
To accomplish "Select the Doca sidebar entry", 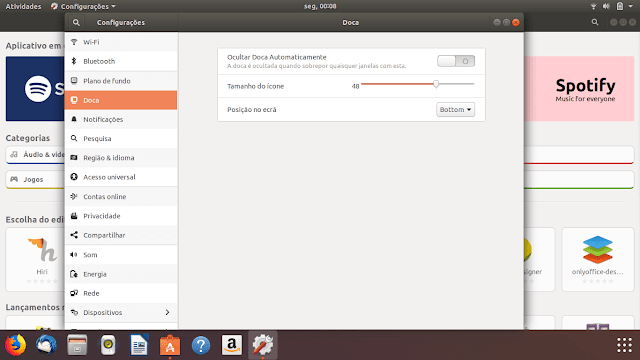I will 121,100.
